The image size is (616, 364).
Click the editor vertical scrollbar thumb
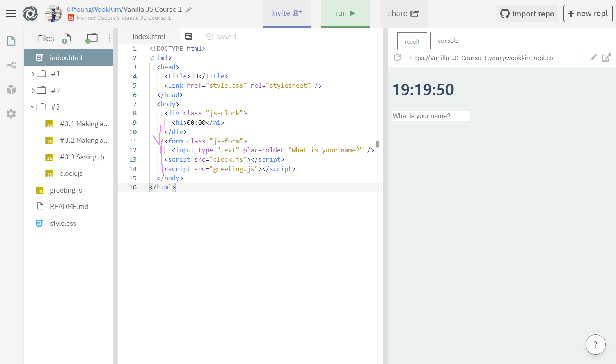coord(377,144)
